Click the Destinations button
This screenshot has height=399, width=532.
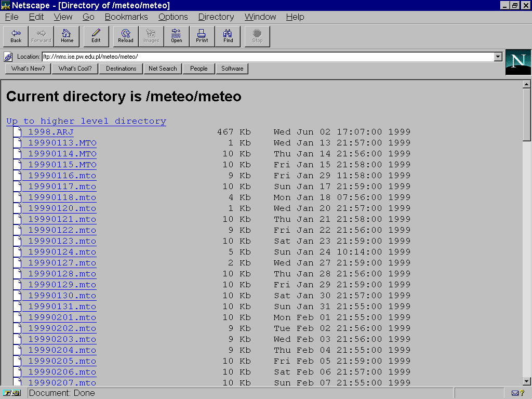[x=121, y=69]
